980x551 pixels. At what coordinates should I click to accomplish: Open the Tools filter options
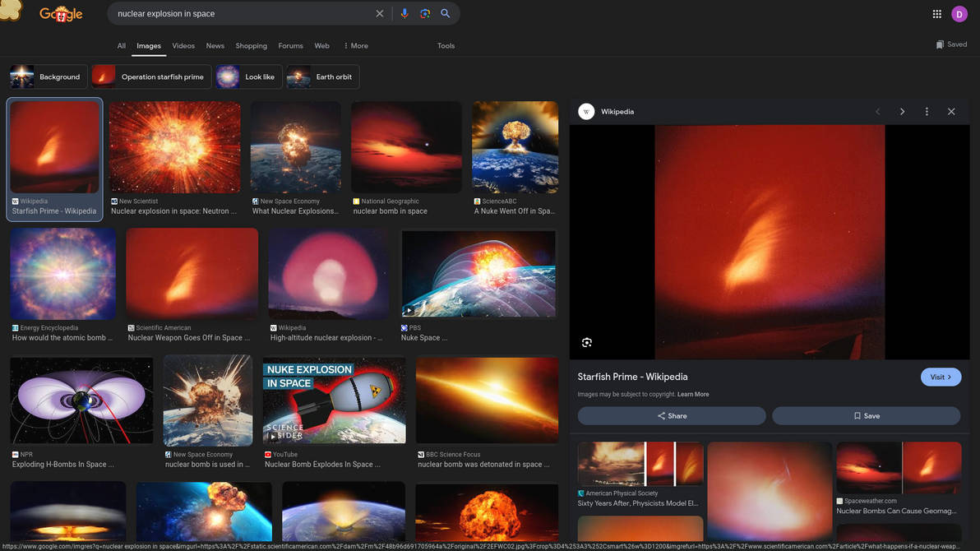tap(446, 46)
